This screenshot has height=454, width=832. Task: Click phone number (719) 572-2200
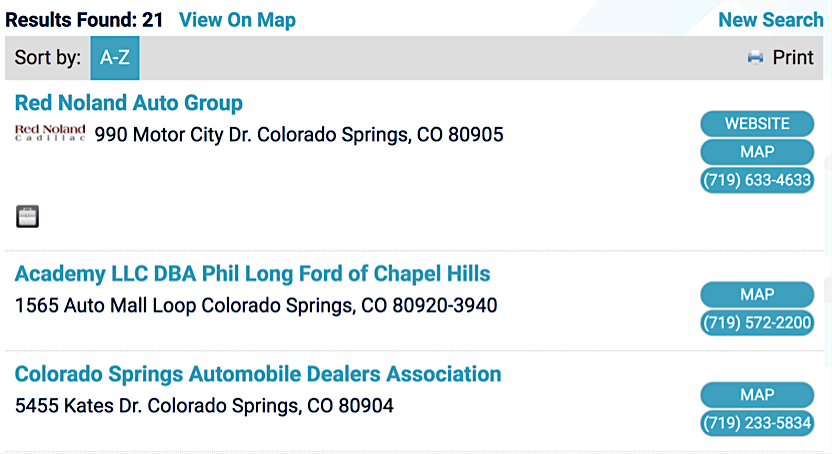click(757, 323)
